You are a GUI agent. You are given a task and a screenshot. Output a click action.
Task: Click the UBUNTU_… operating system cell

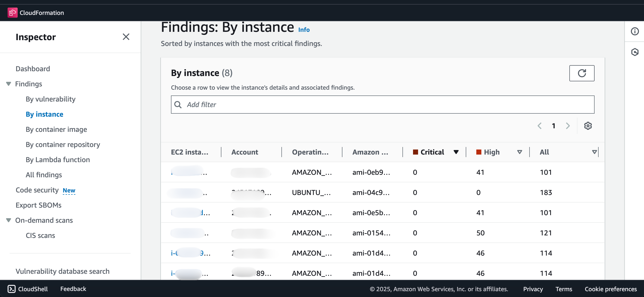point(311,192)
